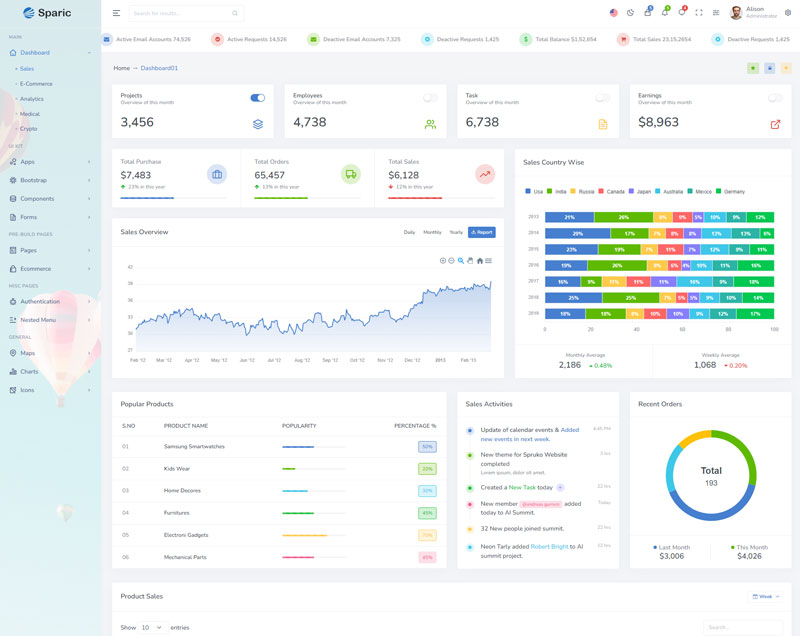Open E-Commerce in the sidebar menu
Viewport: 800px width, 636px height.
[36, 84]
